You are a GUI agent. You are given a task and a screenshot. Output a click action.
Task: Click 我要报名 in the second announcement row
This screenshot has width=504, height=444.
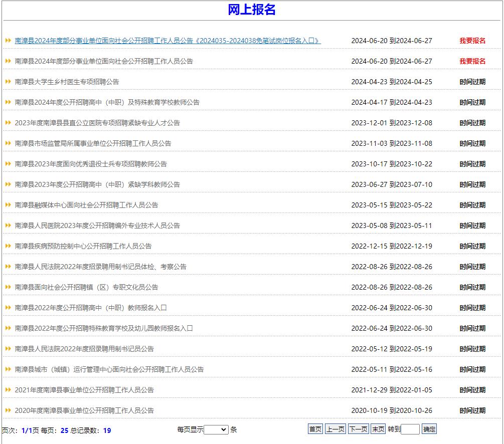tap(472, 61)
